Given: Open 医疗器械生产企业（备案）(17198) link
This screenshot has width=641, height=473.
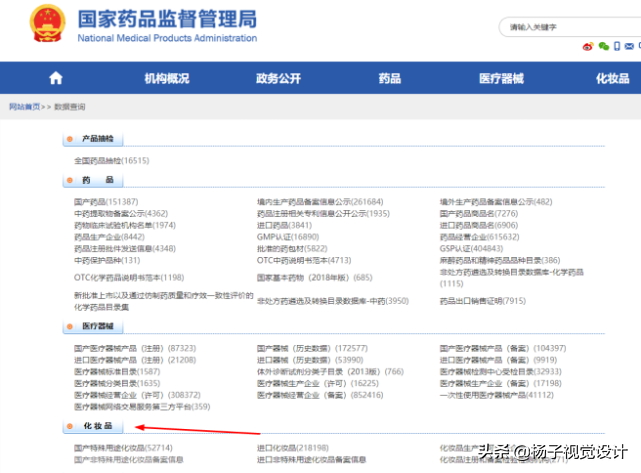Looking at the screenshot, I should 500,383.
